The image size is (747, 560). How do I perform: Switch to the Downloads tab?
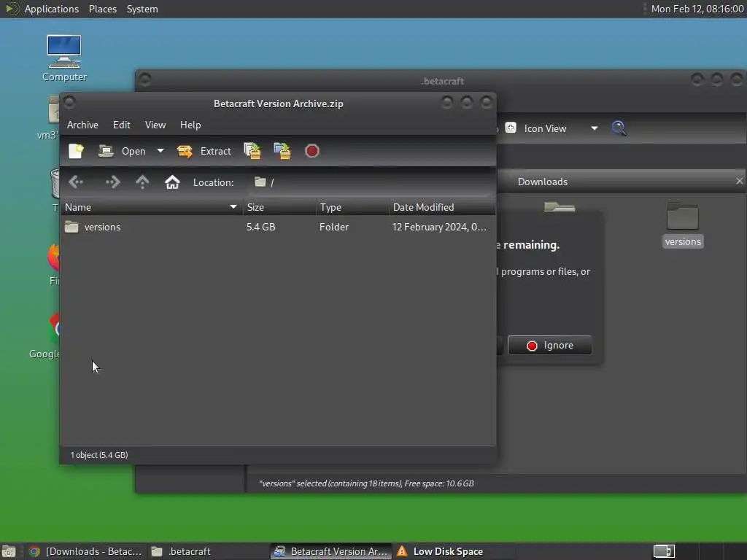543,182
